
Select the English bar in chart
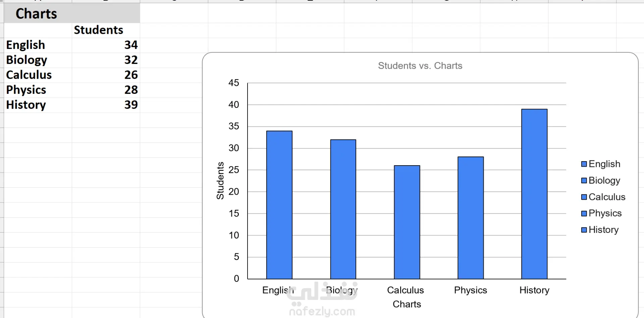279,205
